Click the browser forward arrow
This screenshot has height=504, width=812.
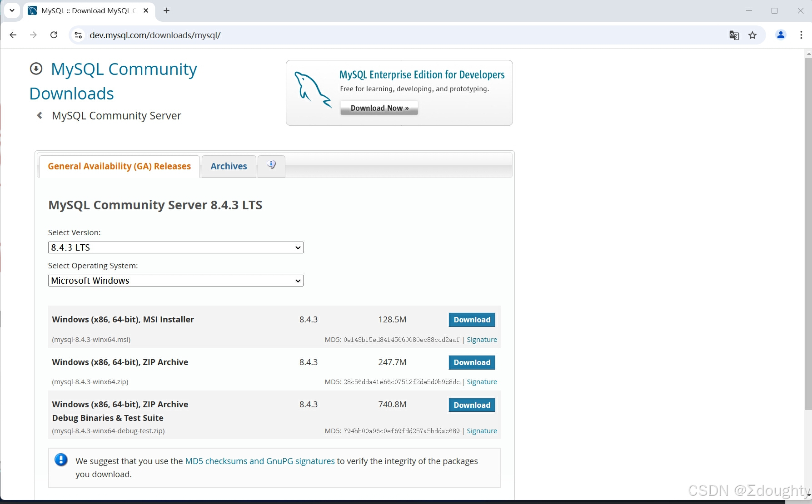point(33,35)
